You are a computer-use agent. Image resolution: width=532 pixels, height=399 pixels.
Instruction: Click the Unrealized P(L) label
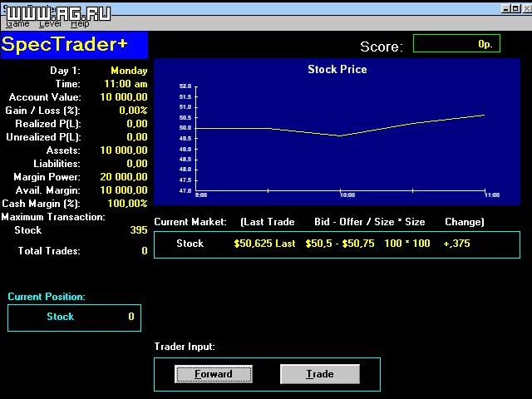pos(44,137)
